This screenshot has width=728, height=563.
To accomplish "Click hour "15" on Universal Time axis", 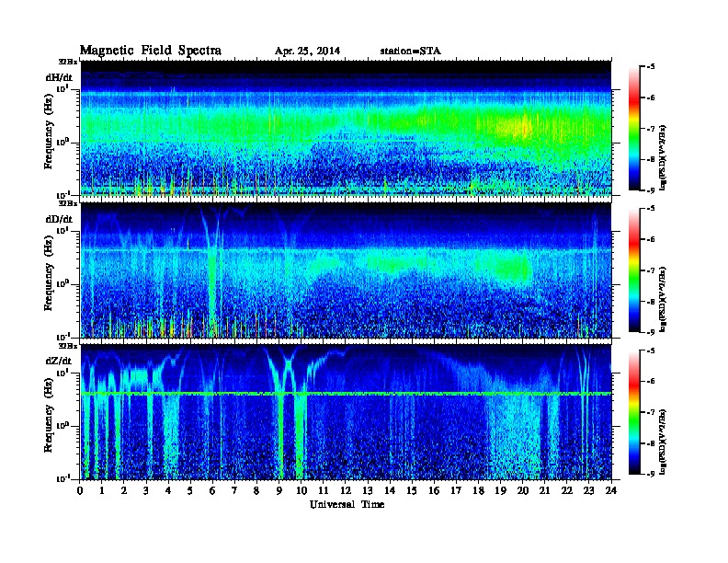I will coord(412,490).
